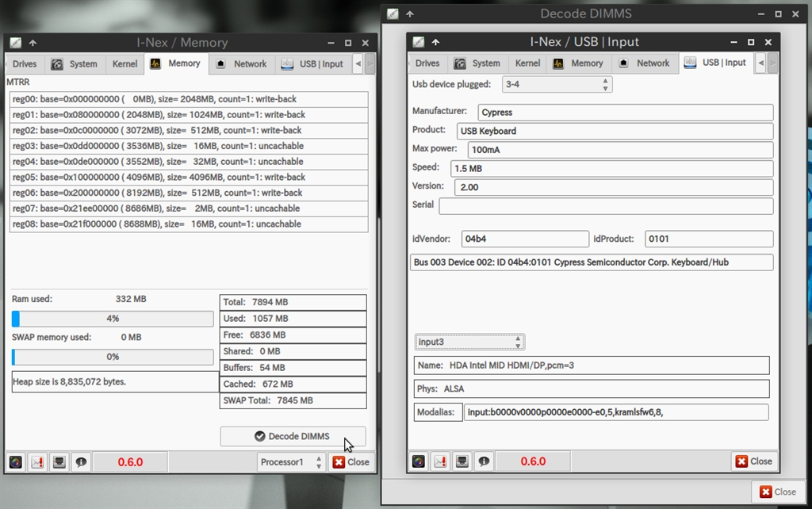Click Close button in Decode DIMMS dialog
812x509 pixels.
pyautogui.click(x=776, y=492)
